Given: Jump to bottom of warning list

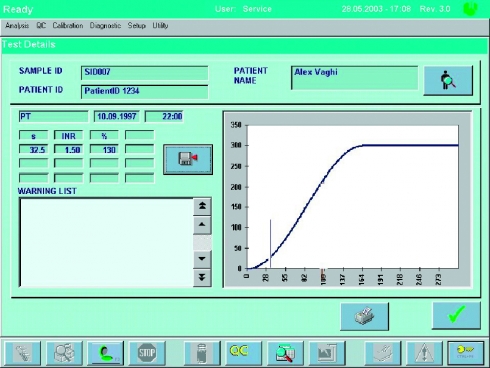Looking at the screenshot, I should [202, 277].
